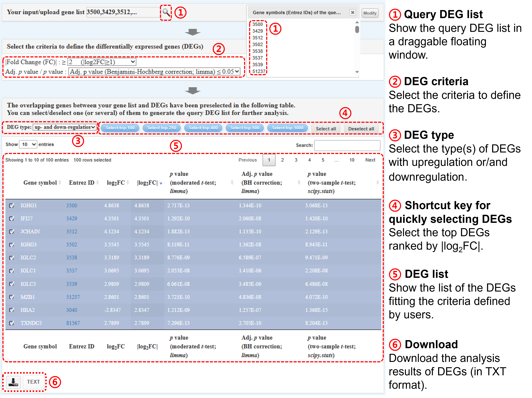
Task: Open the Fold Change threshold dropdown
Action: coord(102,62)
